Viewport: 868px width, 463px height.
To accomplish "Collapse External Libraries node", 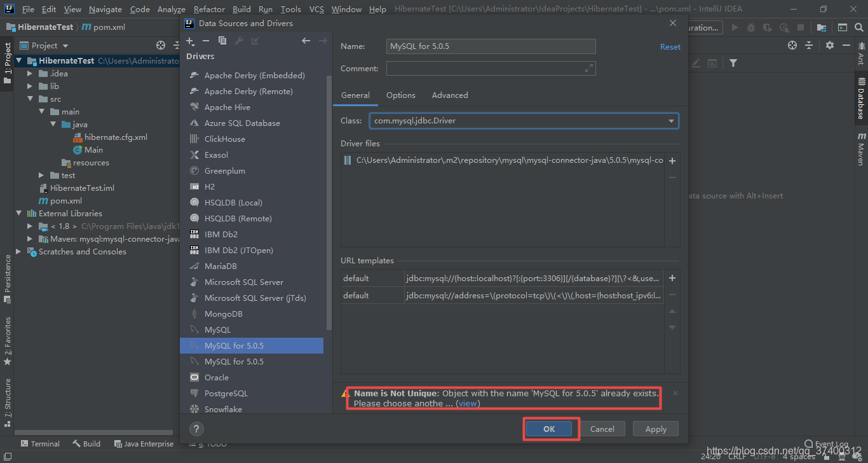I will click(18, 213).
